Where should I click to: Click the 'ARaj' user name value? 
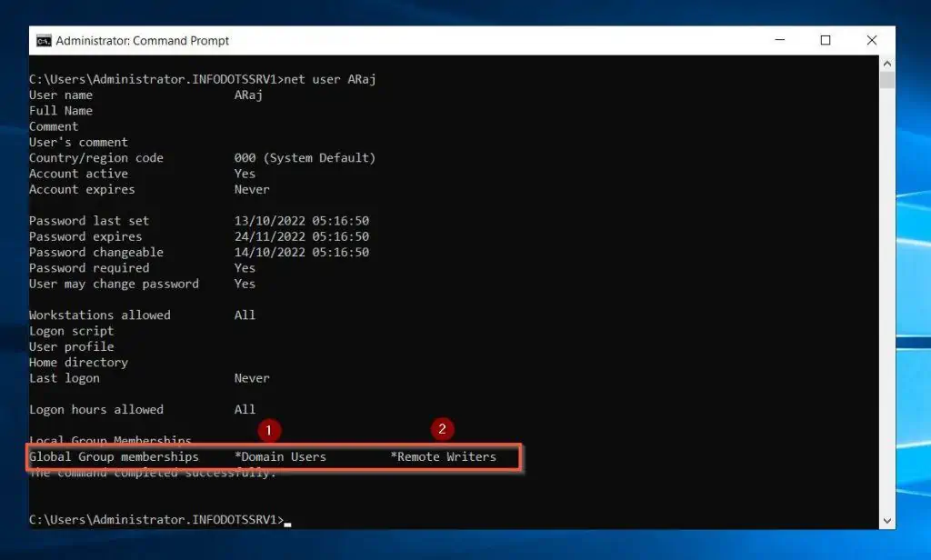248,95
